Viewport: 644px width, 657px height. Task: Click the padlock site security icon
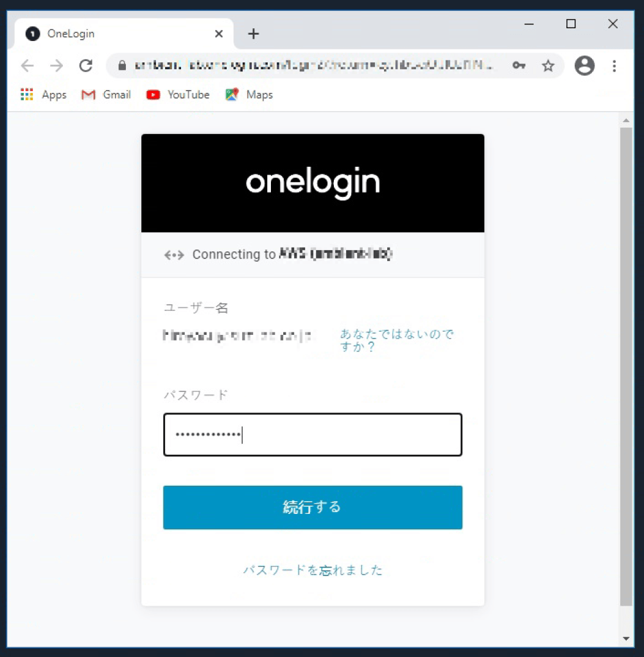122,65
